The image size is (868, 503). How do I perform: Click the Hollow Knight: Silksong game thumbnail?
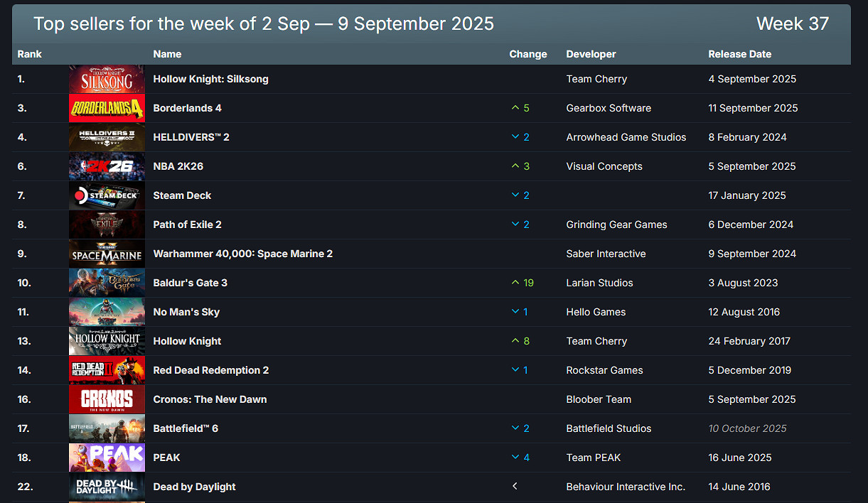tap(107, 79)
